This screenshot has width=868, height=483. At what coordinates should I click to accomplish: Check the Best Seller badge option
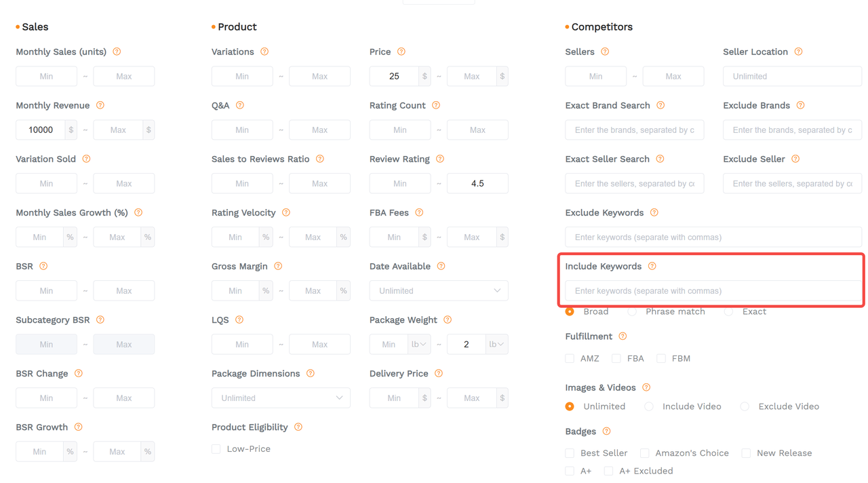point(570,452)
